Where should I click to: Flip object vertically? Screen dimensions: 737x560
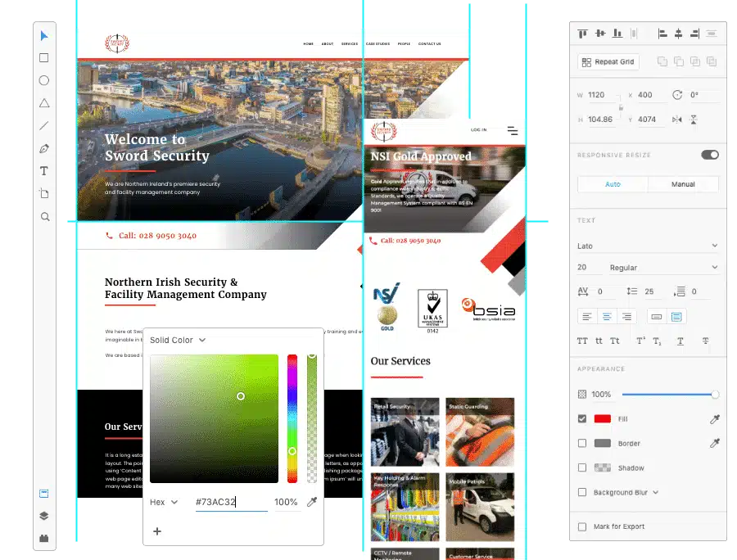coord(694,120)
